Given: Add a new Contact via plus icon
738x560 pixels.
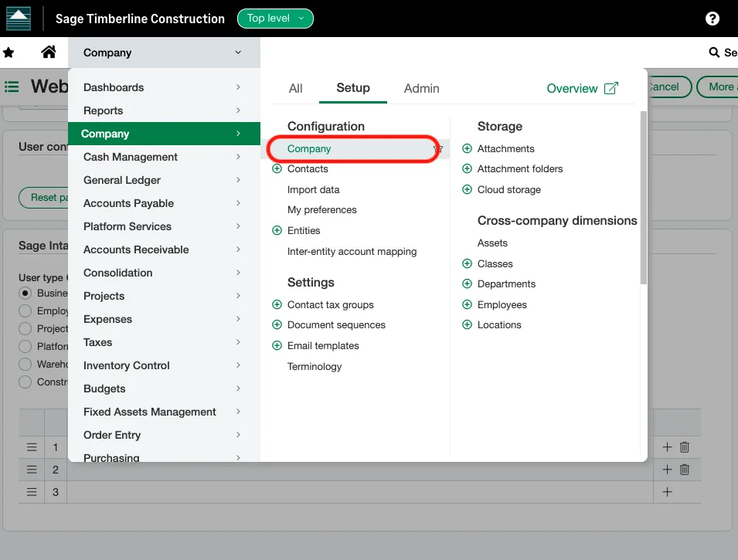Looking at the screenshot, I should pyautogui.click(x=277, y=168).
